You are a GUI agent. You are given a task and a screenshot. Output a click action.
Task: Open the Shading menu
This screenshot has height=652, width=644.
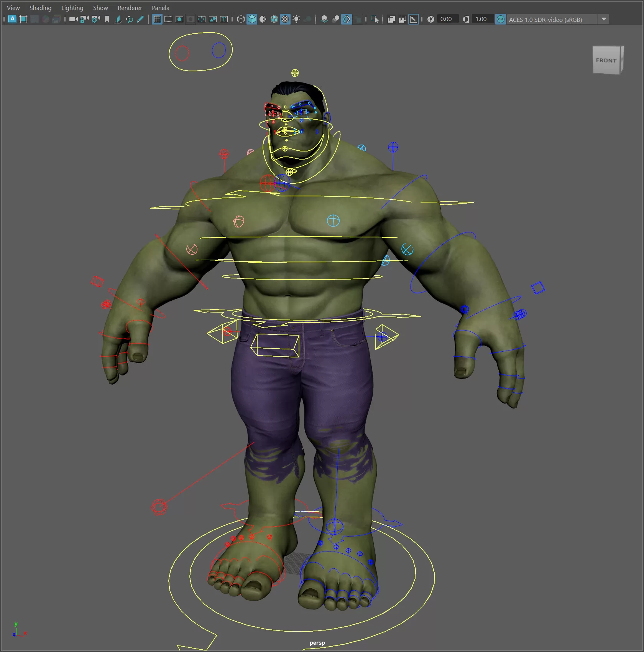40,8
